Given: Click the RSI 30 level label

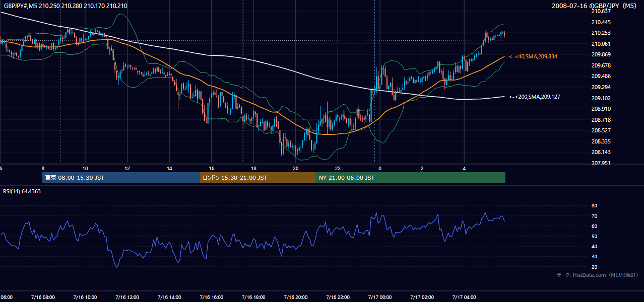Looking at the screenshot, I should 594,257.
